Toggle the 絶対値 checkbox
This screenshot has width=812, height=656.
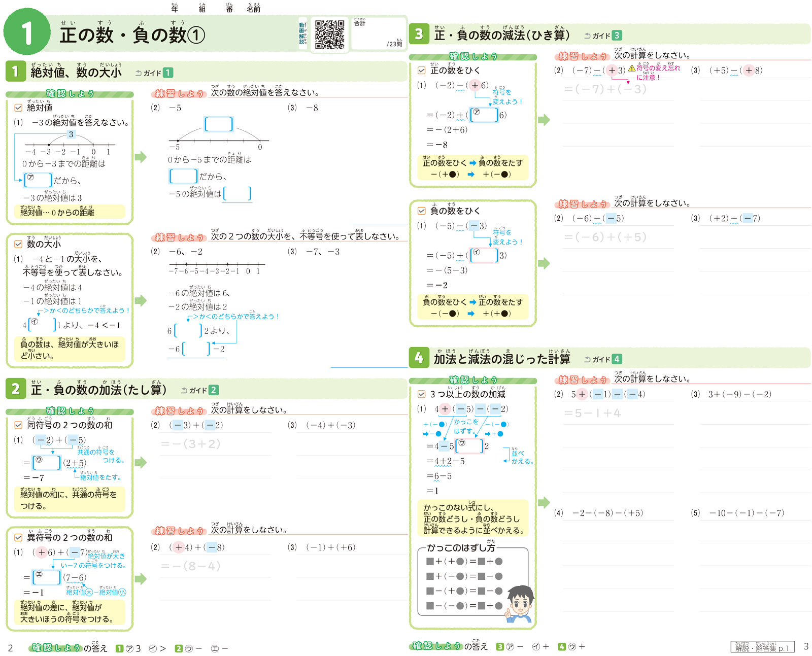point(18,108)
